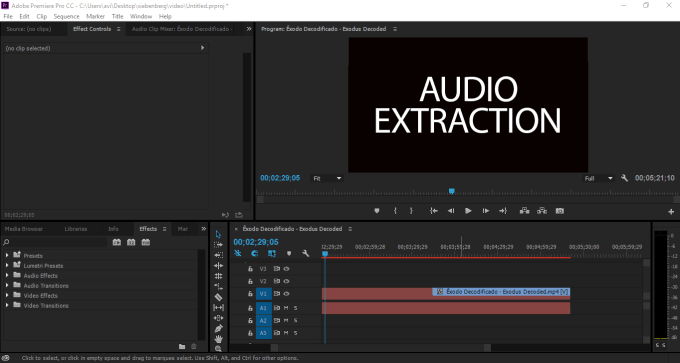Expand the Audio Effects folder
Image resolution: width=680 pixels, height=363 pixels.
point(7,275)
